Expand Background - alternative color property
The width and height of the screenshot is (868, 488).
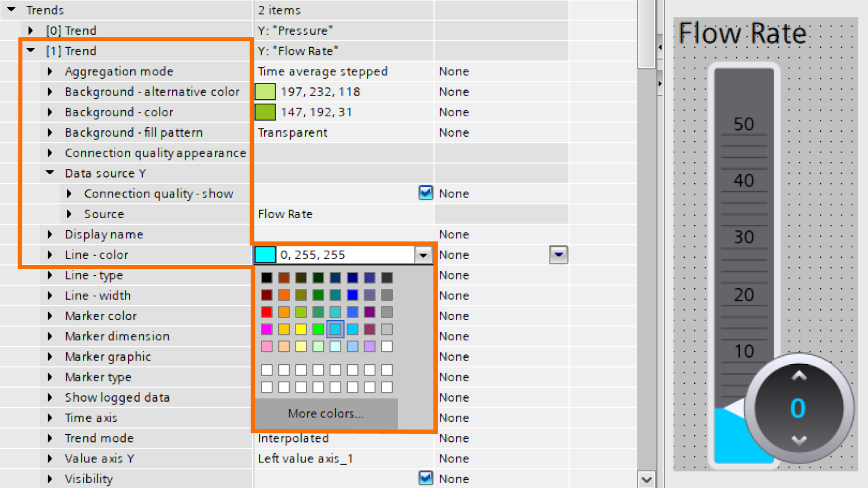coord(50,92)
